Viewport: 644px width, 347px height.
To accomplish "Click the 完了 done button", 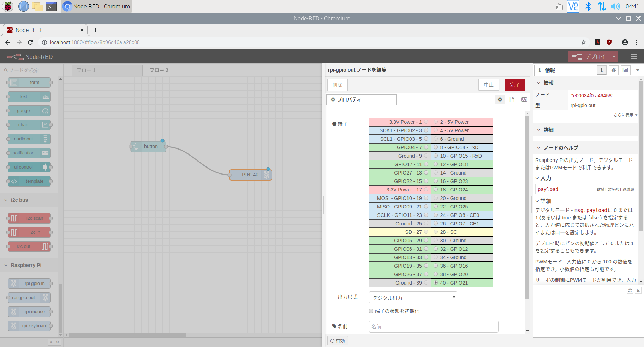I will pos(515,85).
